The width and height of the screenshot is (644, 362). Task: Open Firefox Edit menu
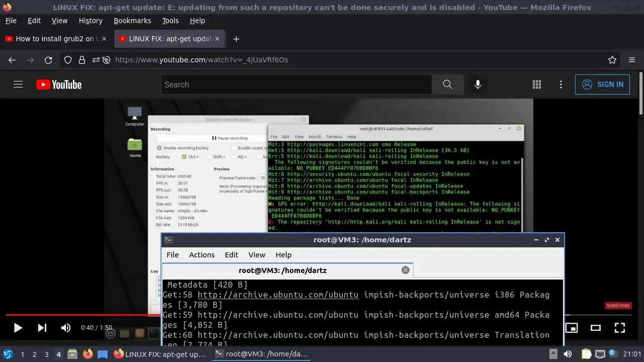(x=34, y=21)
